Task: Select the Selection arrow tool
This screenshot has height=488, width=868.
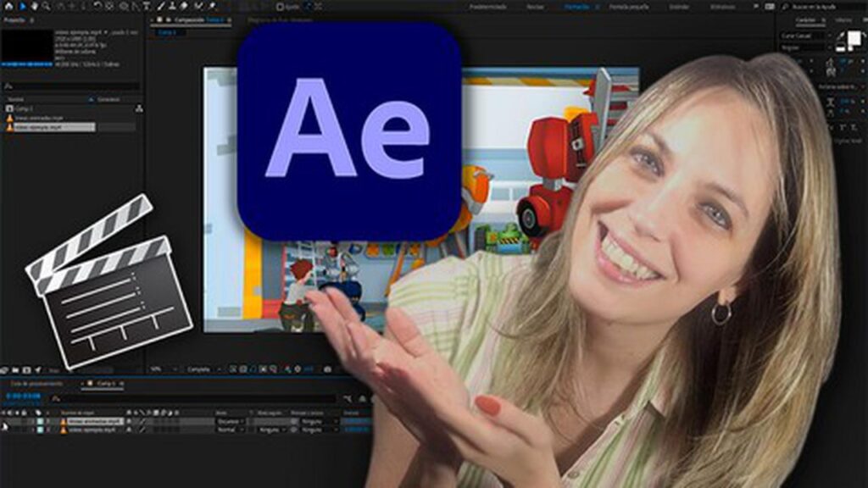Action: [x=22, y=6]
